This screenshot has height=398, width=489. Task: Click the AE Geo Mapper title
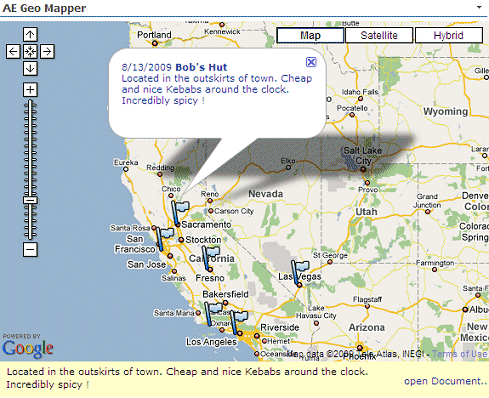pyautogui.click(x=44, y=8)
